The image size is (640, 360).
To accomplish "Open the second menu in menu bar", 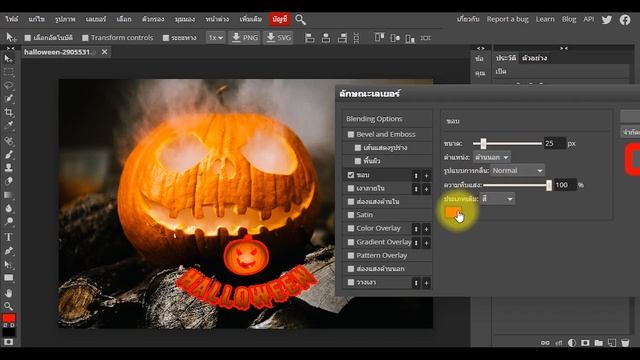I will coord(37,19).
